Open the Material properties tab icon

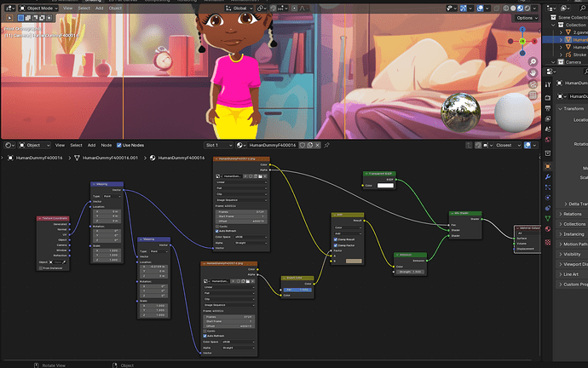(x=548, y=229)
